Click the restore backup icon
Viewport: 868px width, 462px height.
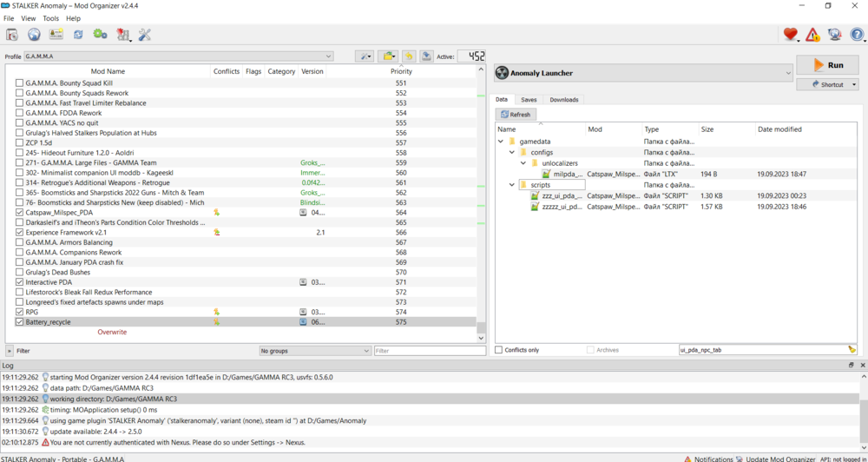click(408, 56)
